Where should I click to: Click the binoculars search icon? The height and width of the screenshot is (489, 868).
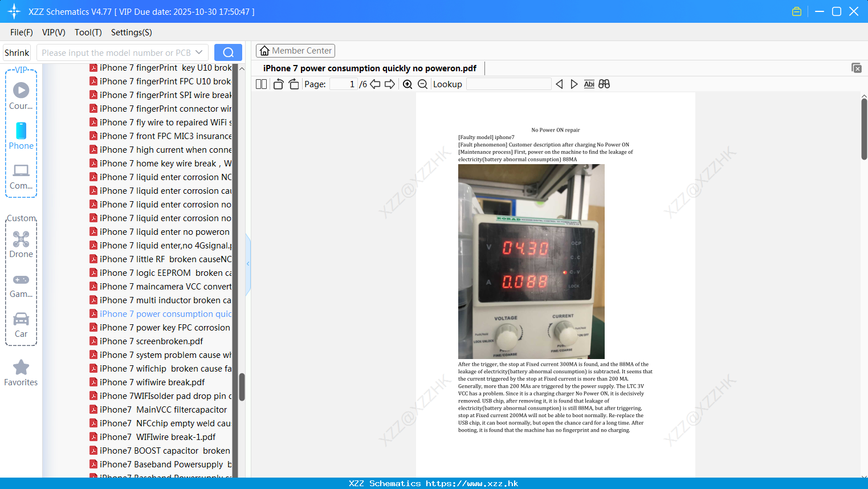click(x=604, y=84)
